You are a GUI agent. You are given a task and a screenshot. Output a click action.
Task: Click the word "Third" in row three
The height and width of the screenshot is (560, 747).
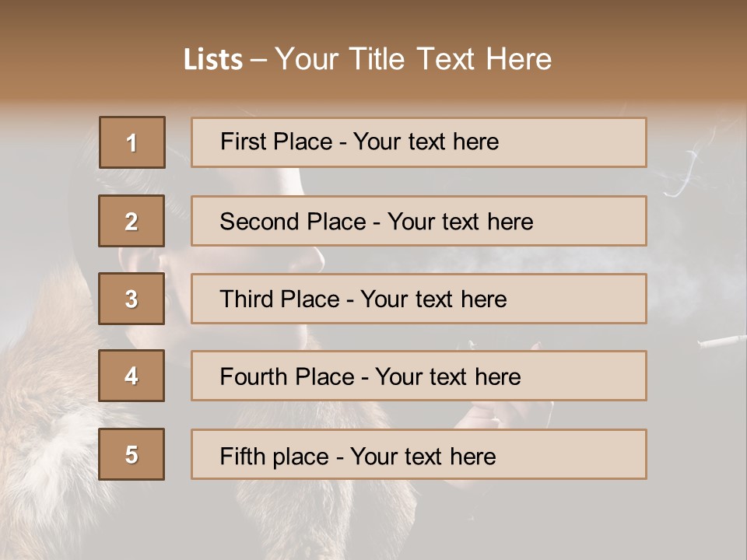click(248, 299)
